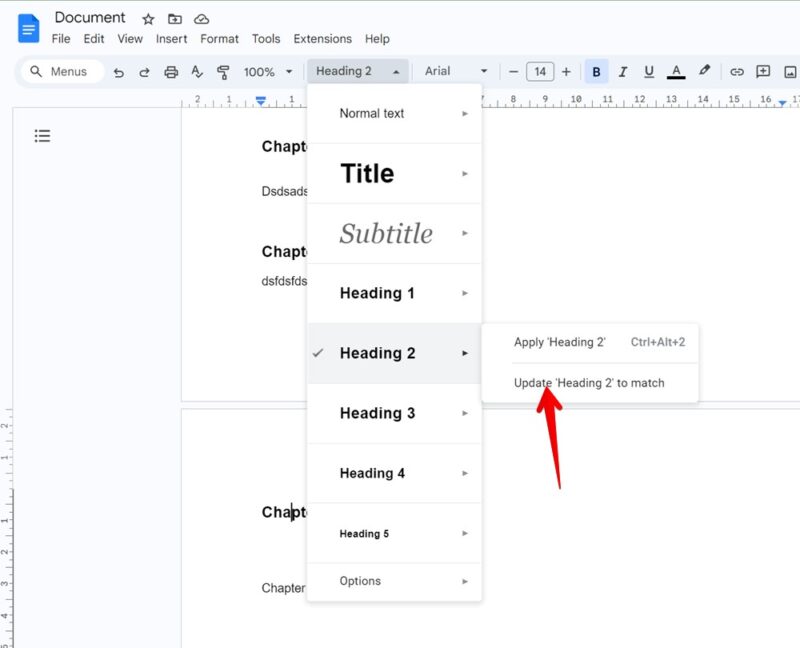Add a comment via the comment icon
800x648 pixels.
point(762,71)
